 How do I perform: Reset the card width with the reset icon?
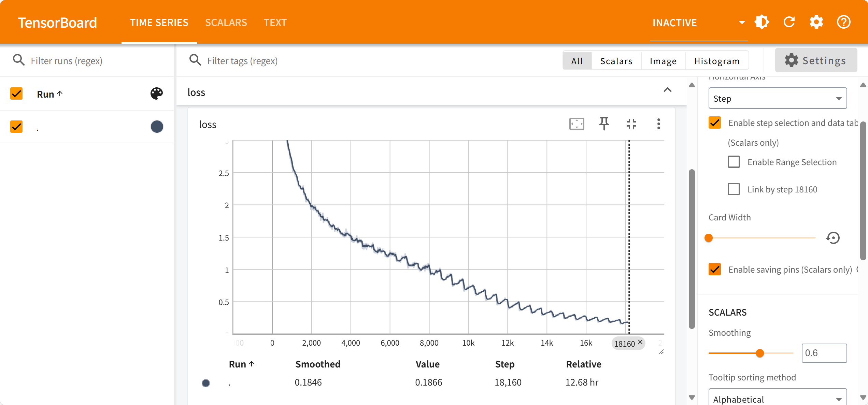click(x=833, y=238)
